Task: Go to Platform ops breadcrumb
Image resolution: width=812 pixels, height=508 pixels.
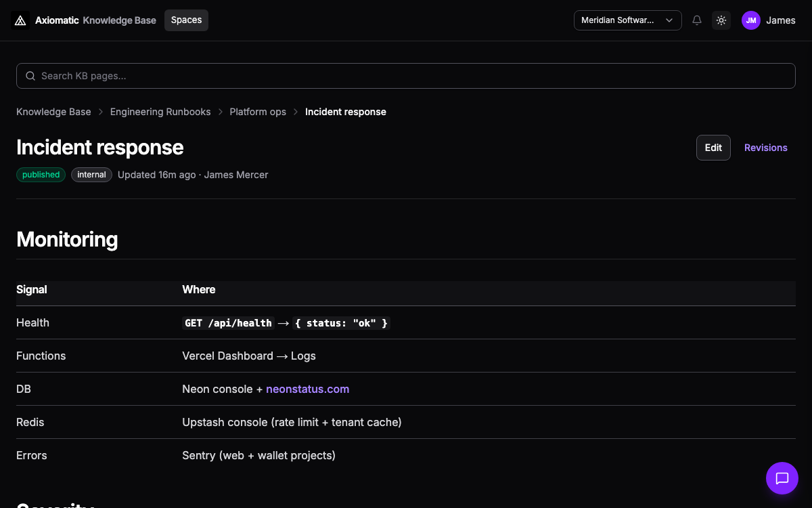Action: coord(258,112)
